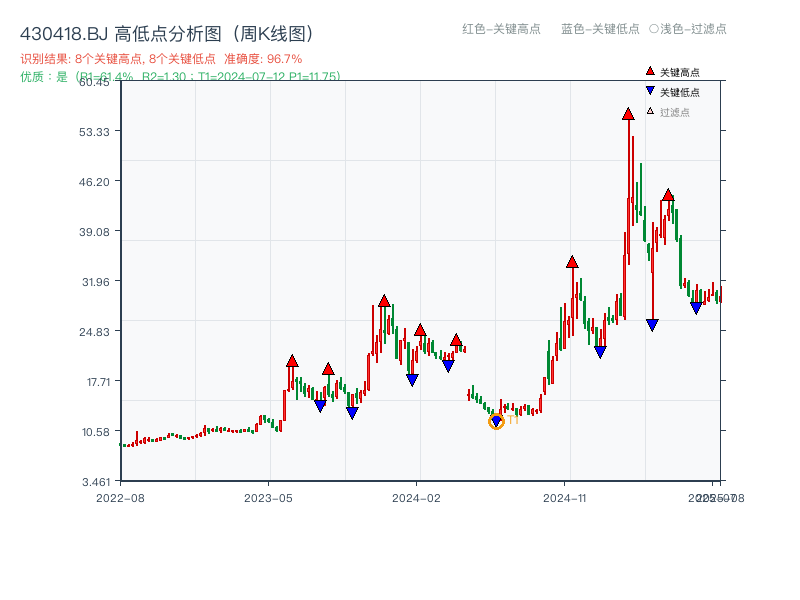Click the highest red triangle marker near 55

[627, 116]
